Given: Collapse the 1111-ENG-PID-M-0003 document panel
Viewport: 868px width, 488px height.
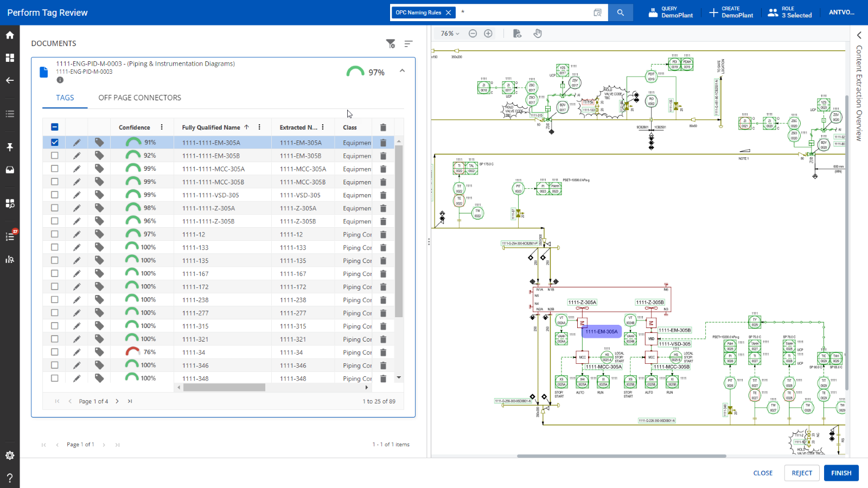Looking at the screenshot, I should (402, 70).
